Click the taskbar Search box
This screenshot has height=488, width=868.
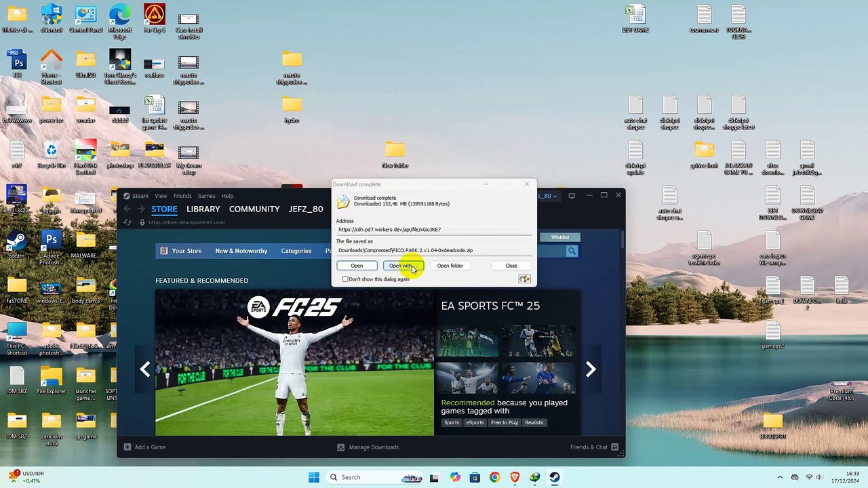pos(375,477)
